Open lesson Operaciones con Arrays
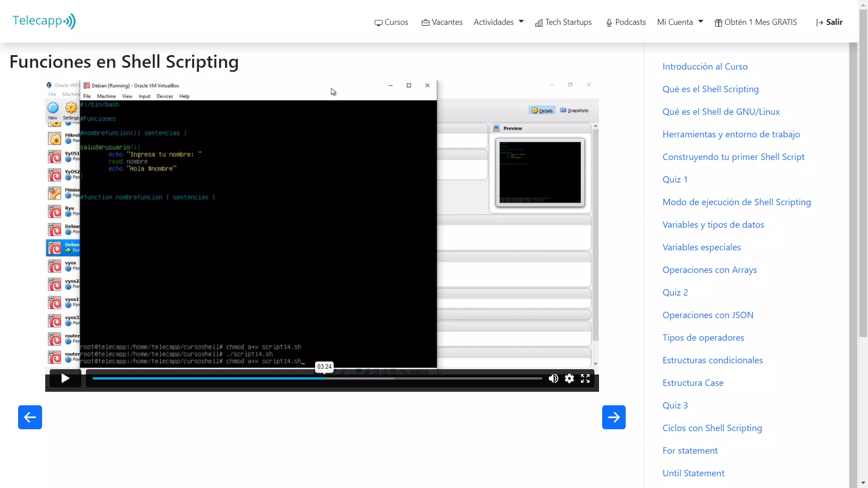This screenshot has width=868, height=488. (709, 270)
